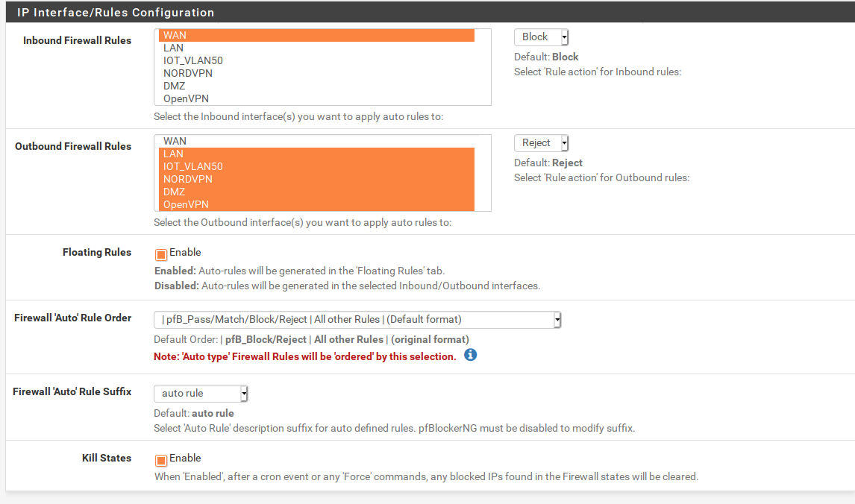Pick NORDVPN in the Inbound interface list
The height and width of the screenshot is (504, 855).
point(317,73)
